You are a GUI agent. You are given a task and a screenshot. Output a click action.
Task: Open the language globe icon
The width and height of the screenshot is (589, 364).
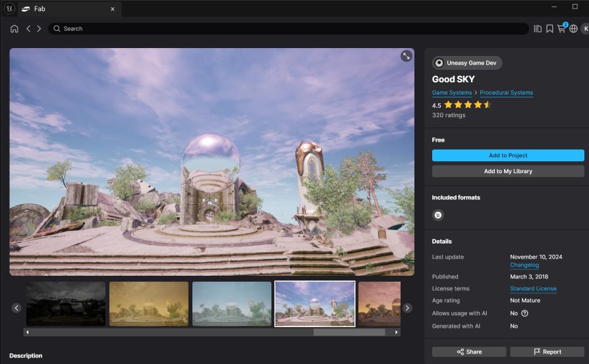573,29
